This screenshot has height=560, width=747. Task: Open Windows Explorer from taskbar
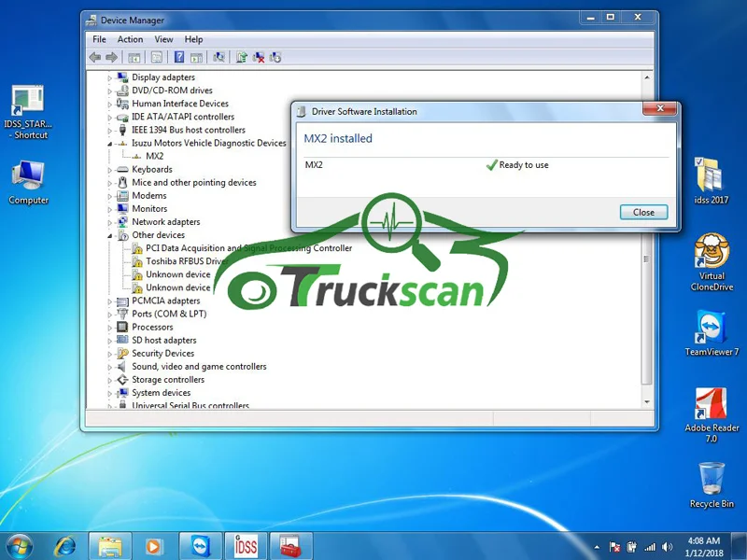(110, 546)
